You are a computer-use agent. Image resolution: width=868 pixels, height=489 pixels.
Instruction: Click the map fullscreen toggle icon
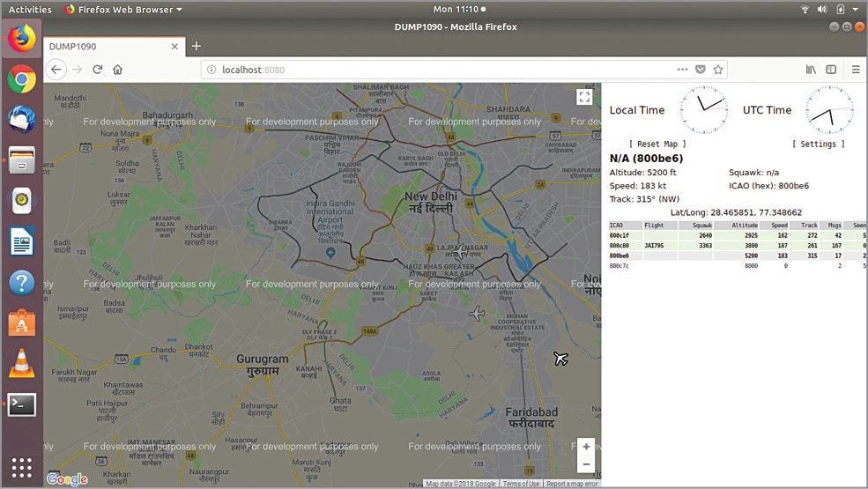point(583,97)
